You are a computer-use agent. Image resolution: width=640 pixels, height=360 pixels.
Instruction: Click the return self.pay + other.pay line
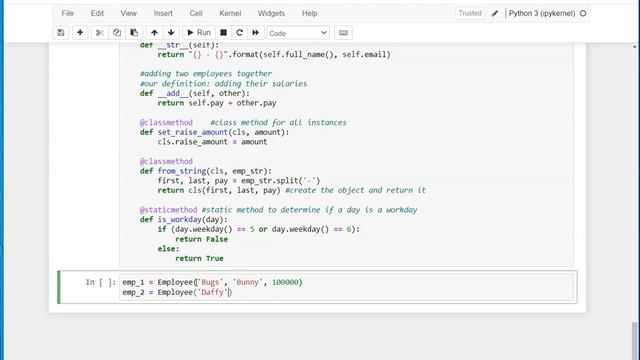217,103
